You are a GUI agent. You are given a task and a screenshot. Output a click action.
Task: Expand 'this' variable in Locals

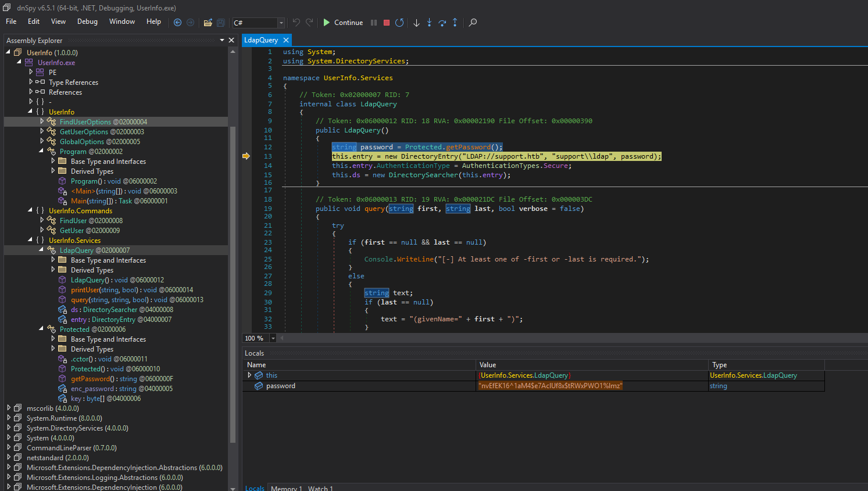click(249, 375)
